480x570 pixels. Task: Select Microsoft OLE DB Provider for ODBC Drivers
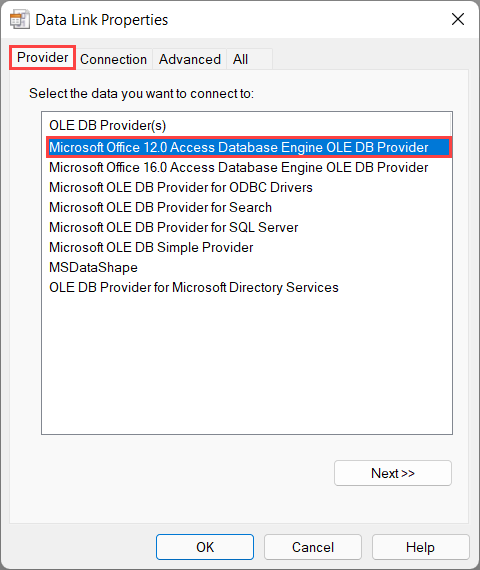pos(181,188)
